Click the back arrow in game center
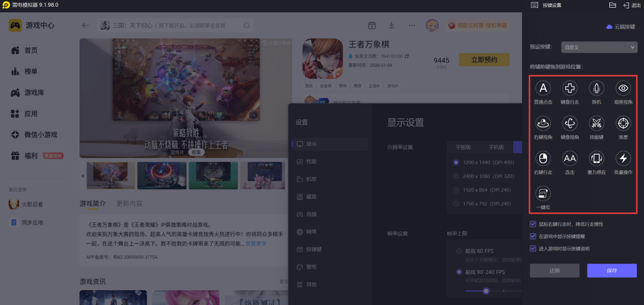644x305 pixels. (85, 25)
